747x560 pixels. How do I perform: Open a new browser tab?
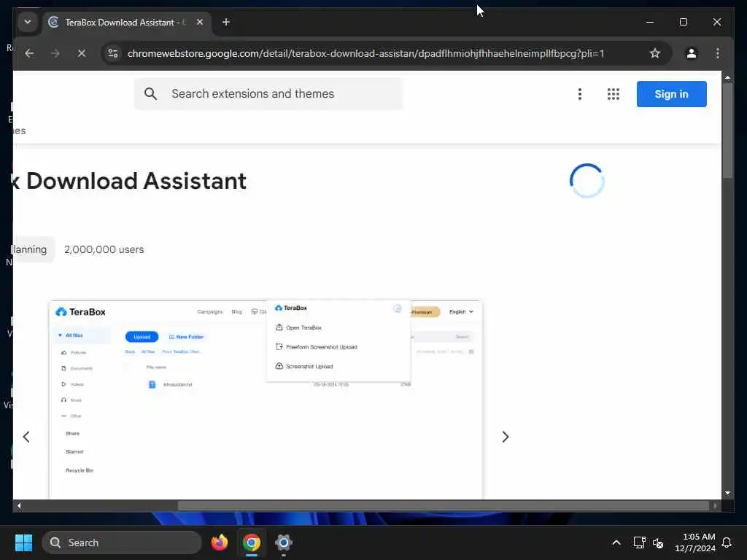[x=226, y=22]
